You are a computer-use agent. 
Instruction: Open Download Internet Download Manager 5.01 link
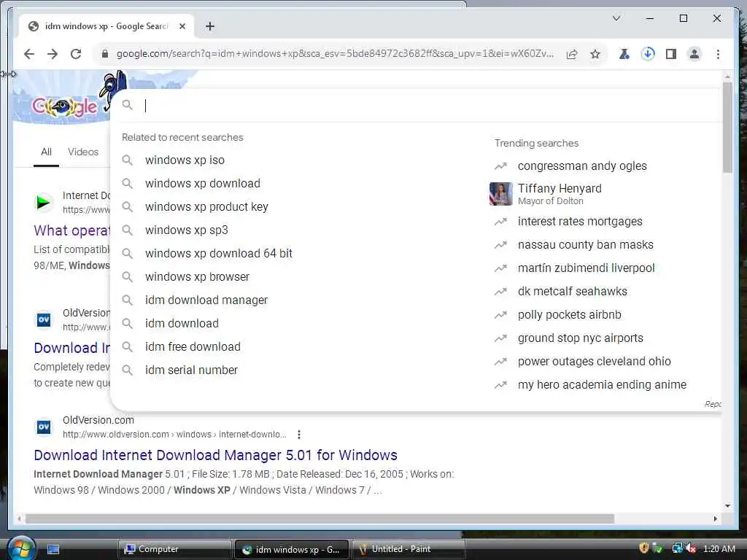click(215, 455)
